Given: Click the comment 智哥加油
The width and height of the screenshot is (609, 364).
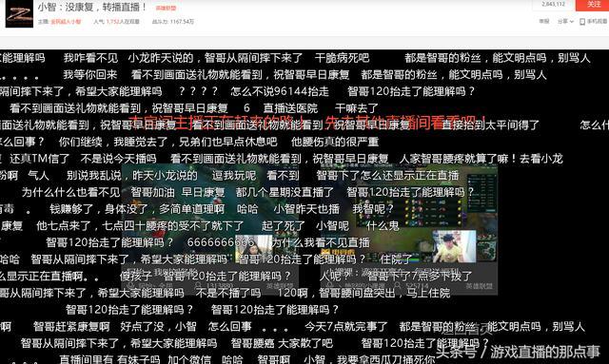Looking at the screenshot, I should 152,192.
